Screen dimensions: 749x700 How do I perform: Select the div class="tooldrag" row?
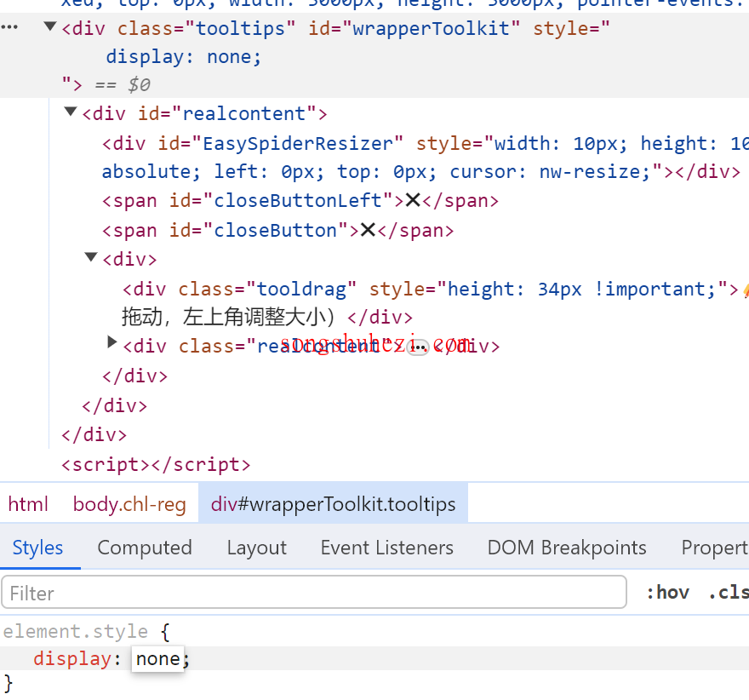436,303
